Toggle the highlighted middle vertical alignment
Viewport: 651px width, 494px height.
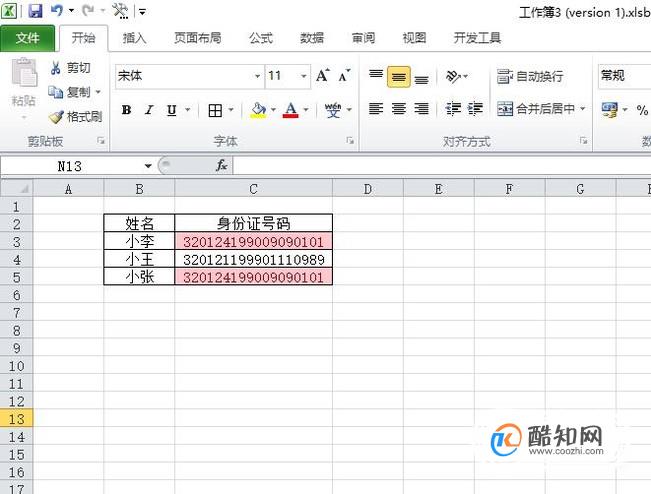[399, 77]
